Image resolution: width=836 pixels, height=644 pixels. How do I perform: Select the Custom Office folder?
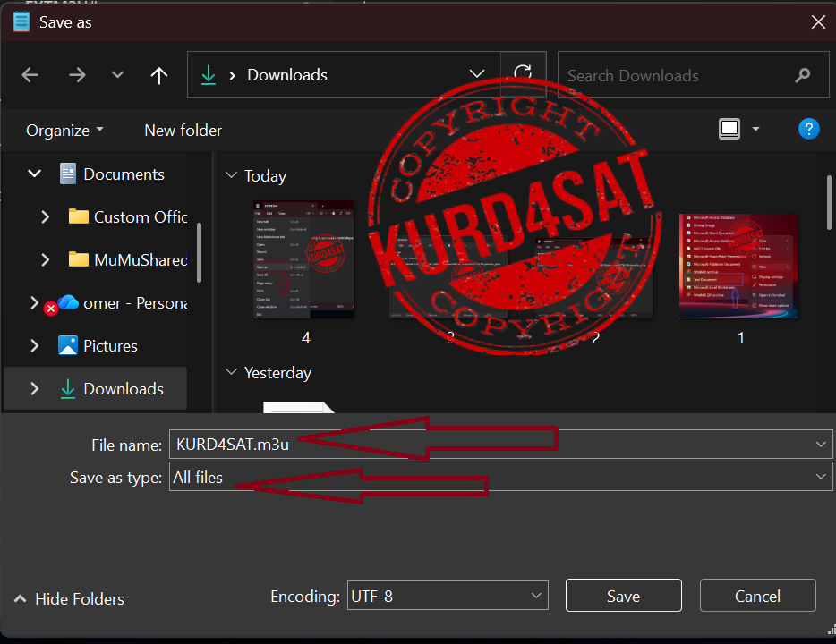click(141, 217)
